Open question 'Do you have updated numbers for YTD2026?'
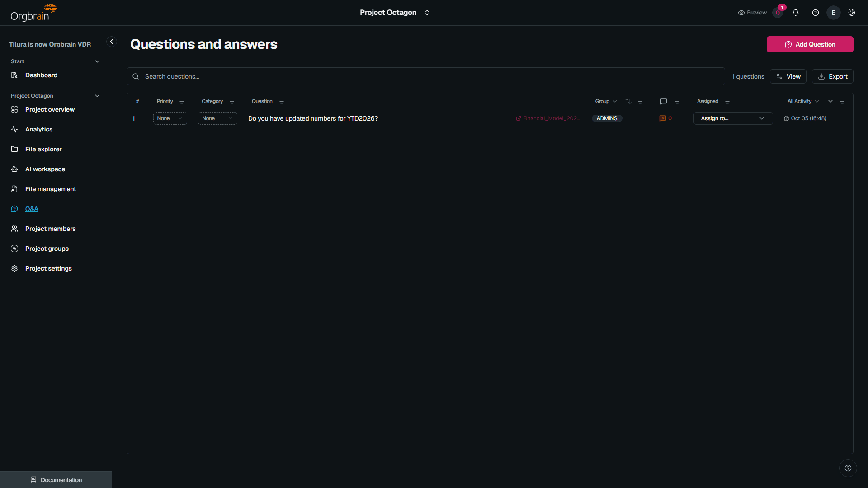The height and width of the screenshot is (488, 868). click(313, 118)
